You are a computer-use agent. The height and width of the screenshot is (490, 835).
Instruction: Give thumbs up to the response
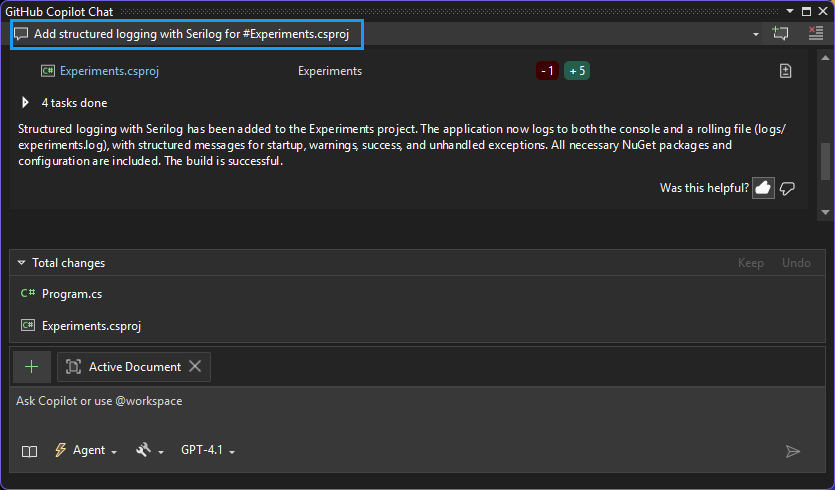763,188
